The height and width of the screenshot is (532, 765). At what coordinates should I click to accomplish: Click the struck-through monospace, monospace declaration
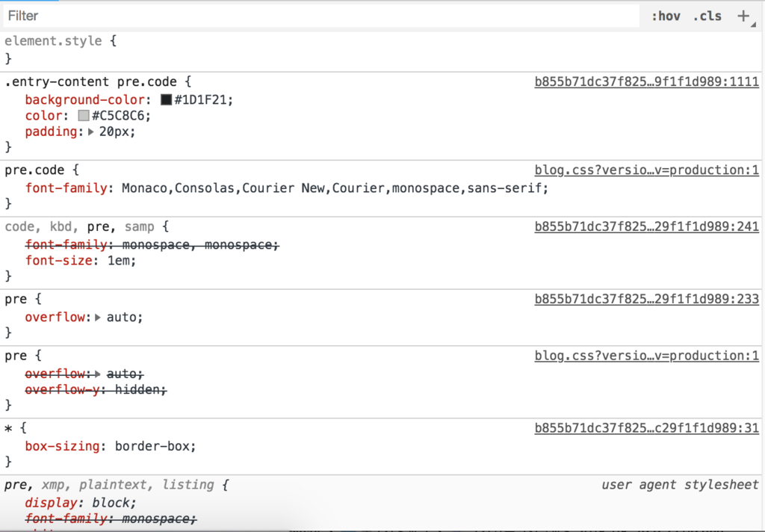coord(152,244)
